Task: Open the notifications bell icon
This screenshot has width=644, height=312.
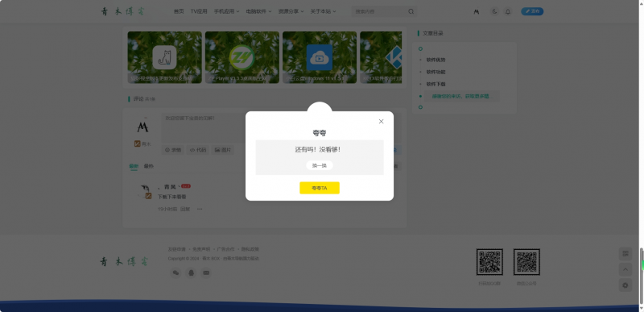Action: 508,11
